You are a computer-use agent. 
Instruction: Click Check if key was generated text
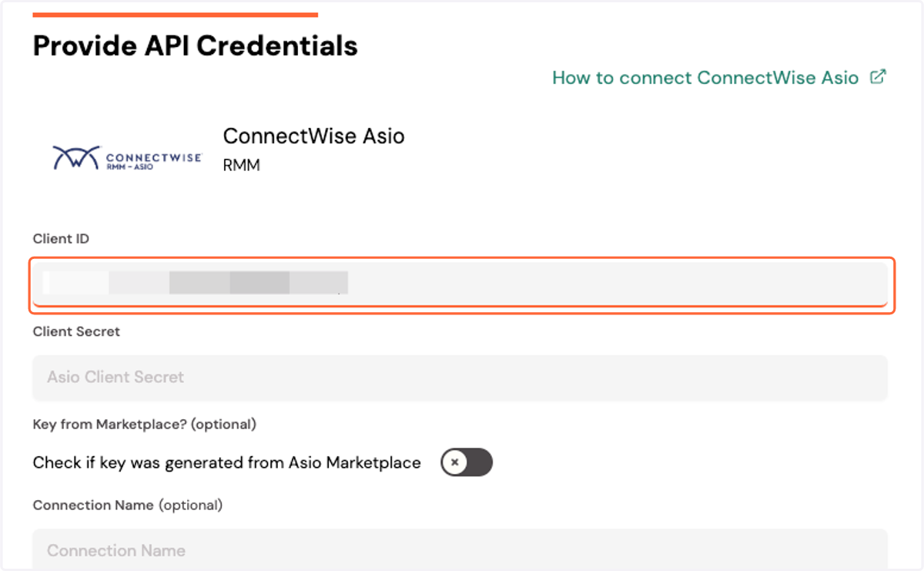[x=227, y=463]
